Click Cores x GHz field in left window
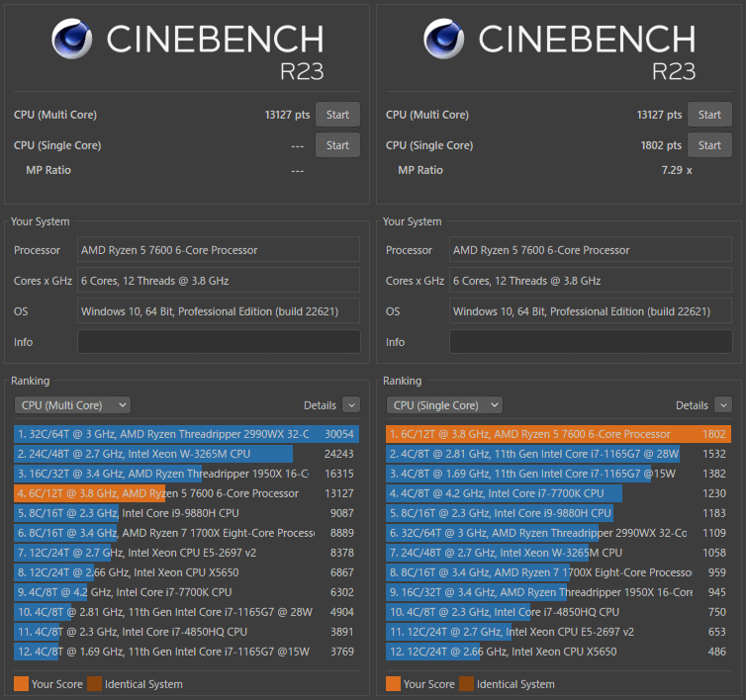 coord(219,281)
